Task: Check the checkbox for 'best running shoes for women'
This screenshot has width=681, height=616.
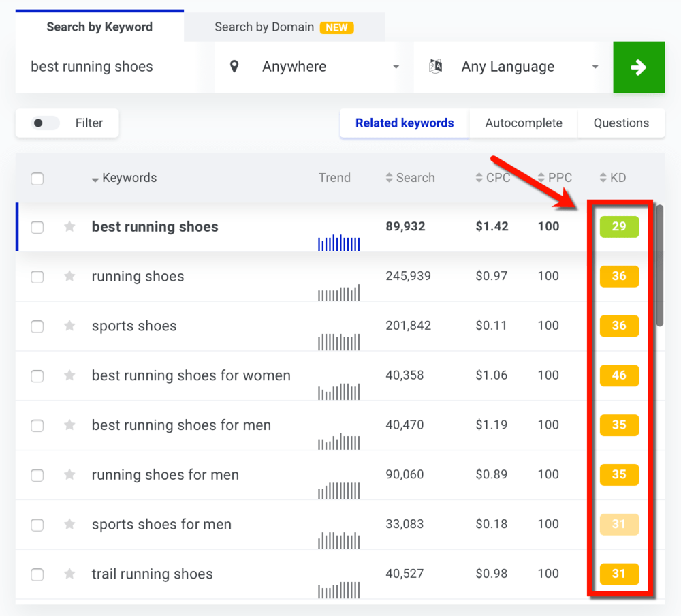Action: point(37,376)
